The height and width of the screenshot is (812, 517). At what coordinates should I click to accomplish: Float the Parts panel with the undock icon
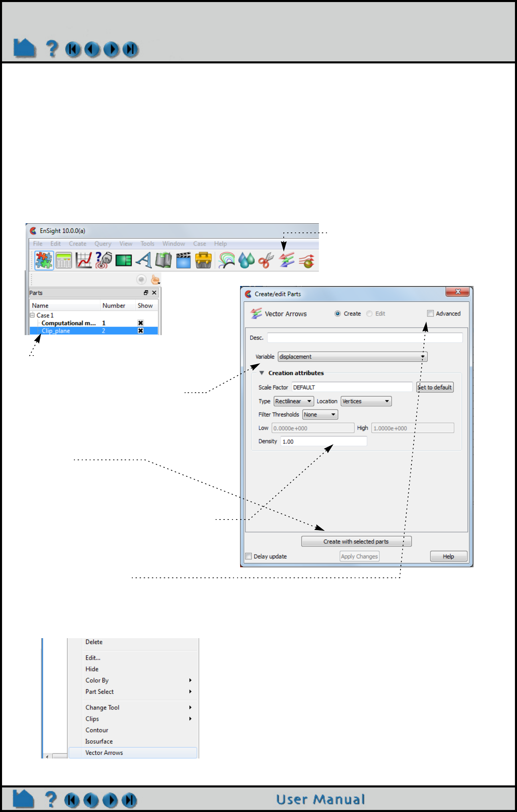[x=146, y=292]
